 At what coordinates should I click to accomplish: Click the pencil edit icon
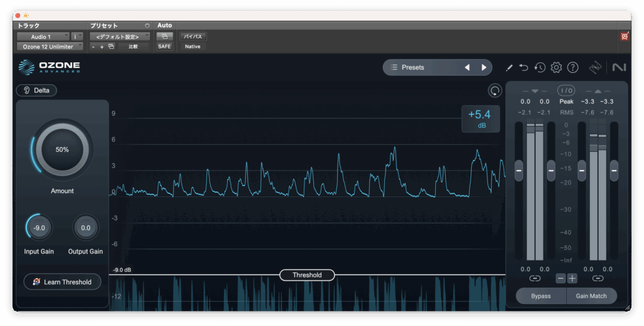tap(509, 67)
